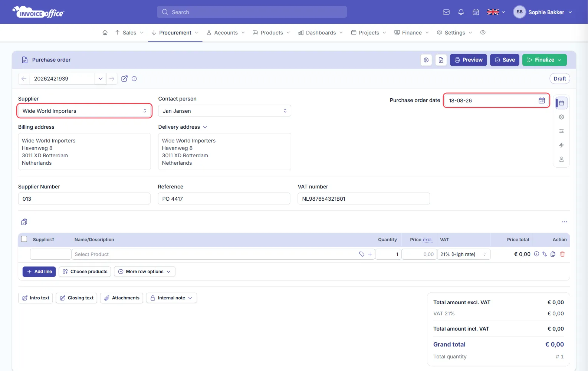
Task: Show price info icon in line row
Action: (x=536, y=254)
